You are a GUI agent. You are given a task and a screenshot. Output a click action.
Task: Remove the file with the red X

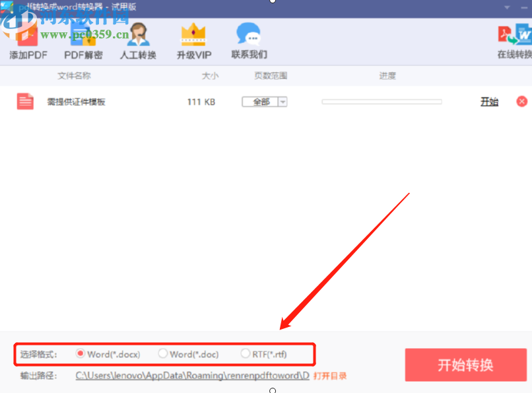pyautogui.click(x=521, y=101)
